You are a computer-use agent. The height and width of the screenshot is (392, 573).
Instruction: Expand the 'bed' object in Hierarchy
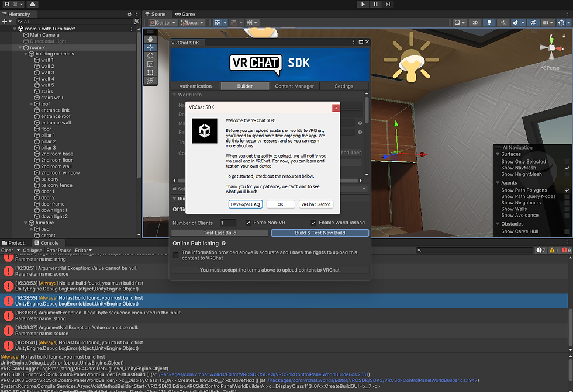pos(31,229)
